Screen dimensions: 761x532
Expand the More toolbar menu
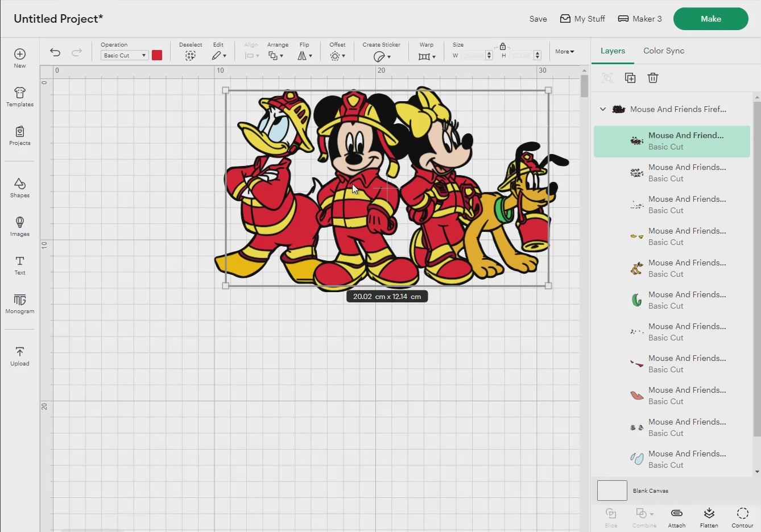[x=565, y=51]
